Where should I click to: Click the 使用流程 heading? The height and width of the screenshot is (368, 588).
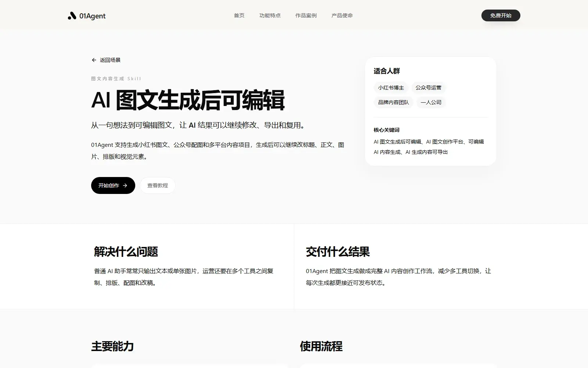[321, 346]
